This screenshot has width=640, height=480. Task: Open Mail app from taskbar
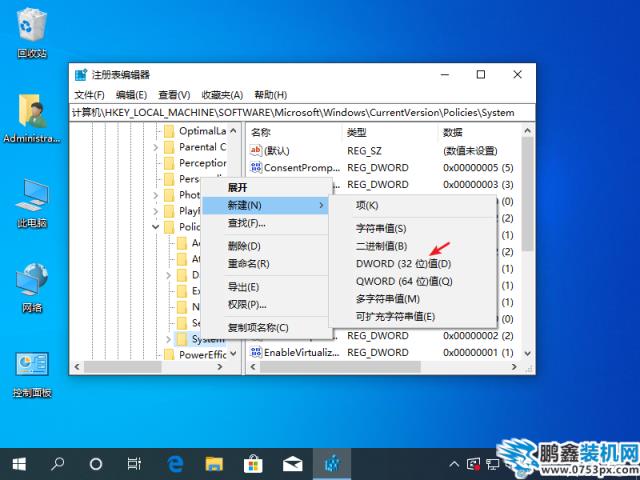[293, 464]
